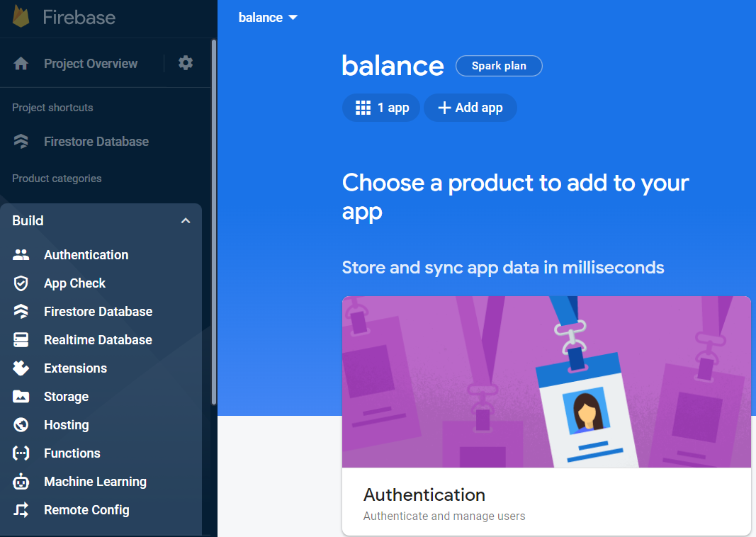Click the 1 app button
756x537 pixels.
pos(381,108)
